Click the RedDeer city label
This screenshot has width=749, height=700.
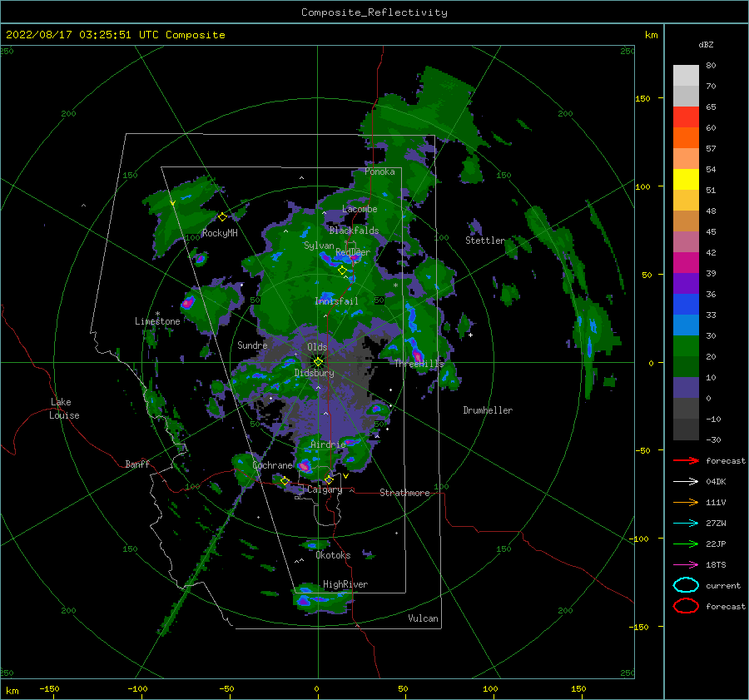click(353, 252)
